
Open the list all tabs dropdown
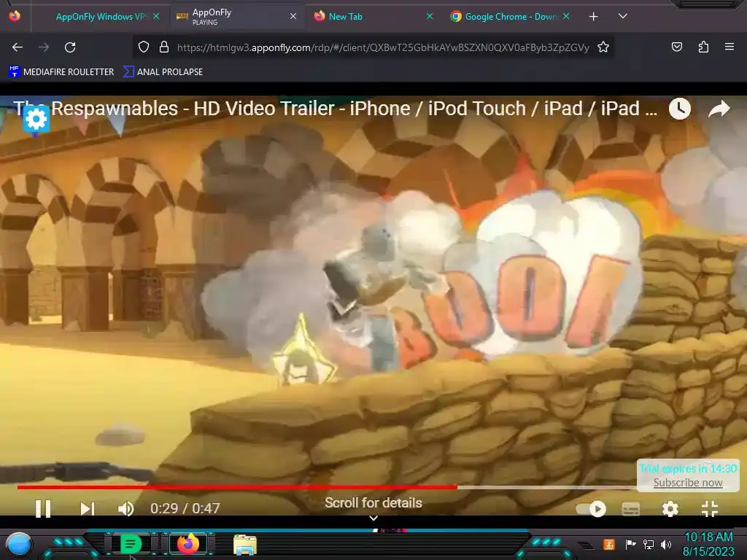click(623, 16)
